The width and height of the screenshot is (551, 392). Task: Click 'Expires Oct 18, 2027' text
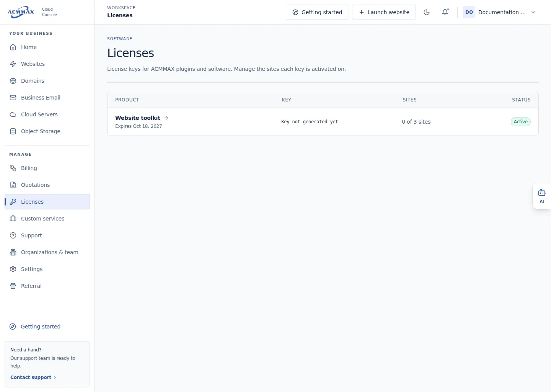[139, 126]
